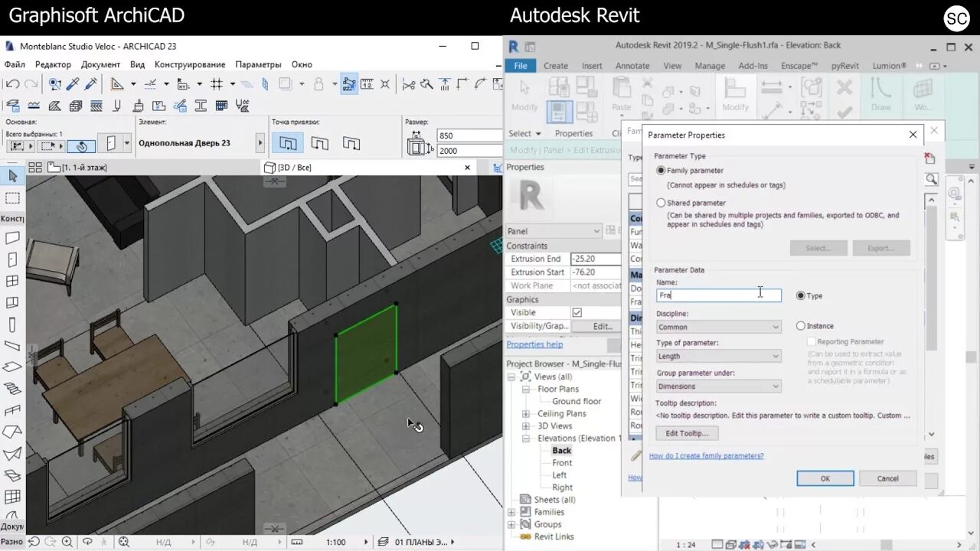Screen dimensions: 980x551
Task: Click the right door anchor point icon
Action: [x=351, y=143]
